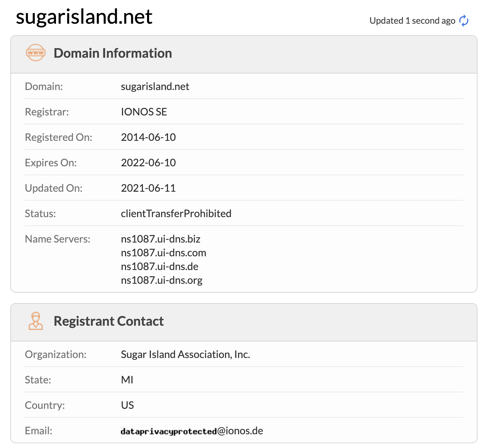483x448 pixels.
Task: Click the orange www globe icon
Action: tap(35, 53)
